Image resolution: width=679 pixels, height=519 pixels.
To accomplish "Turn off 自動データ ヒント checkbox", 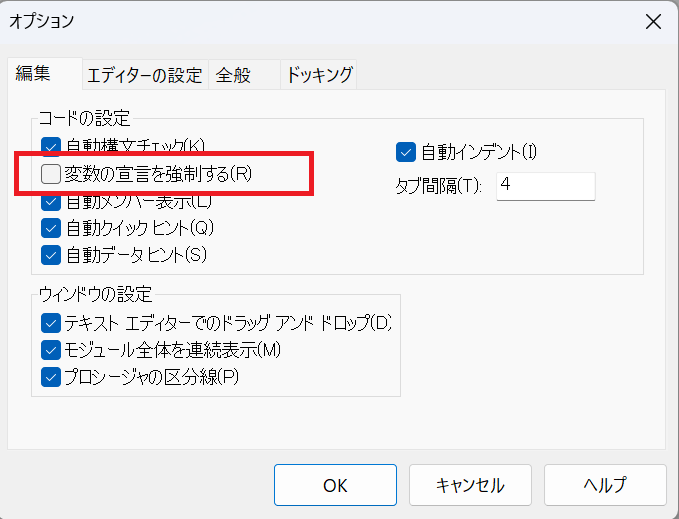I will [52, 254].
